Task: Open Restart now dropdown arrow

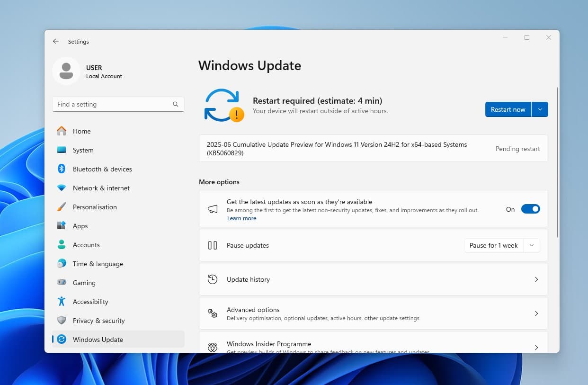Action: coord(540,109)
